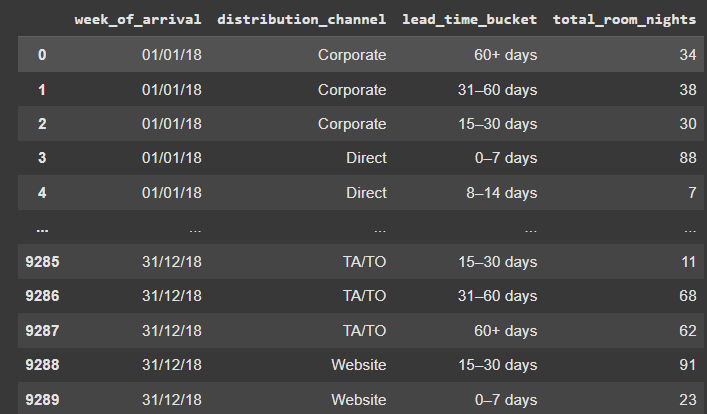
Task: Click the value 91 in row 9288
Action: 688,365
